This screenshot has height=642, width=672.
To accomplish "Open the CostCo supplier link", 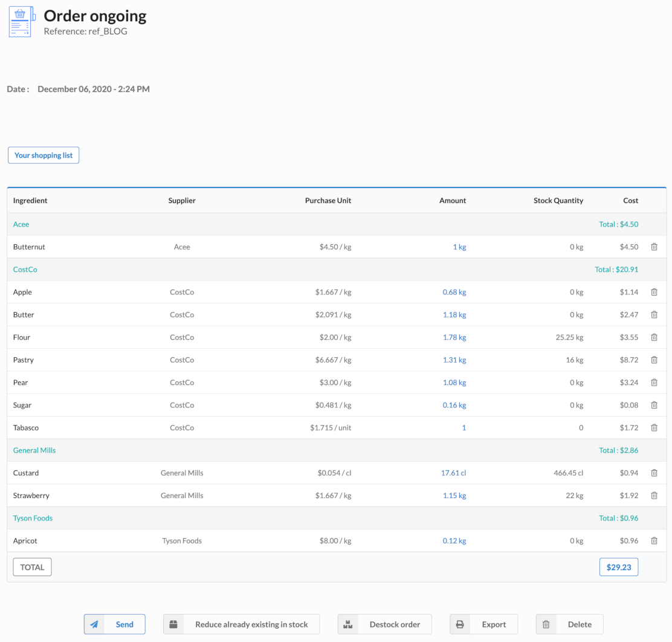I will [25, 270].
